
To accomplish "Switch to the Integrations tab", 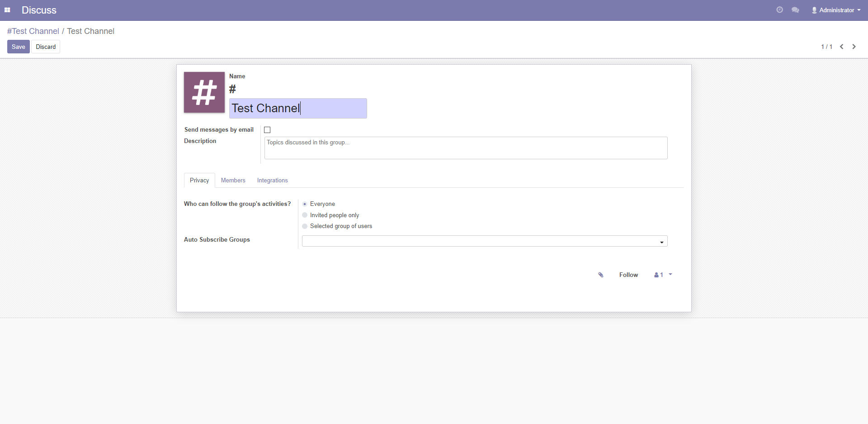I will click(273, 180).
